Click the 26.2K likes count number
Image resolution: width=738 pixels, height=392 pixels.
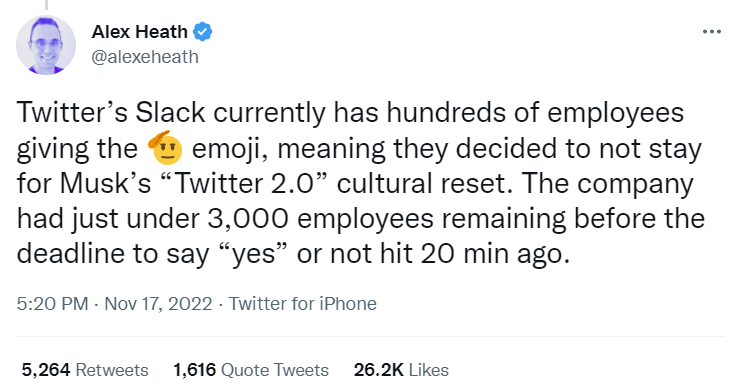378,370
